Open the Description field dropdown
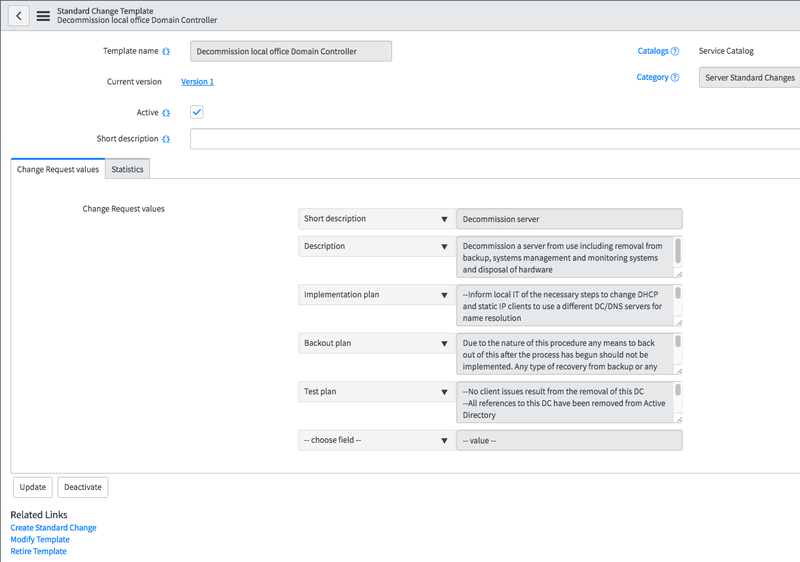800x562 pixels. (x=377, y=246)
